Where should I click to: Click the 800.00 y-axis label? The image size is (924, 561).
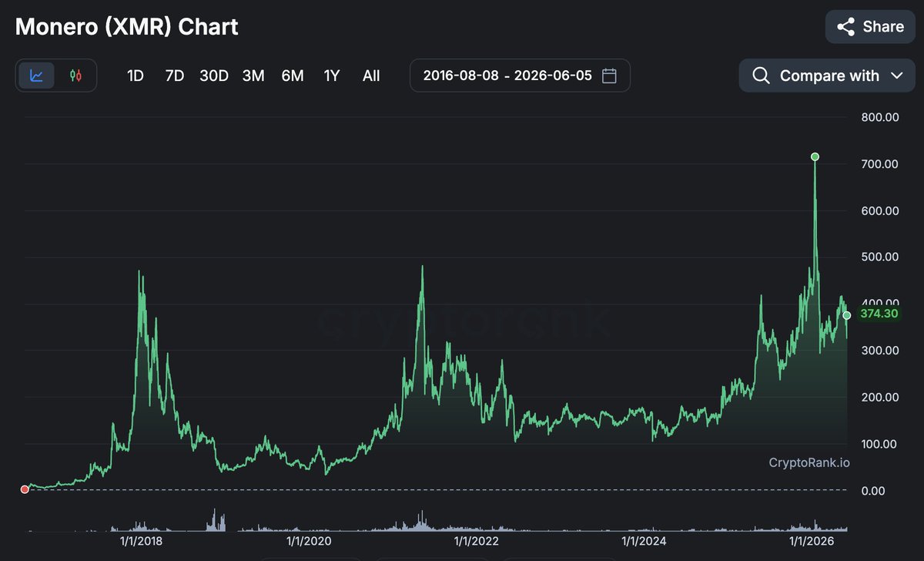[x=880, y=117]
